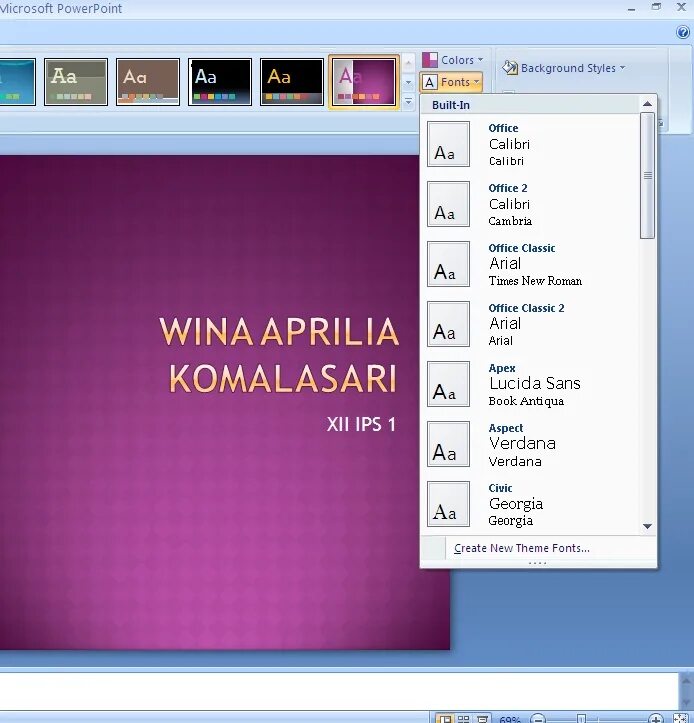Apply the black theme with orange Aa
694x723 pixels.
point(291,82)
